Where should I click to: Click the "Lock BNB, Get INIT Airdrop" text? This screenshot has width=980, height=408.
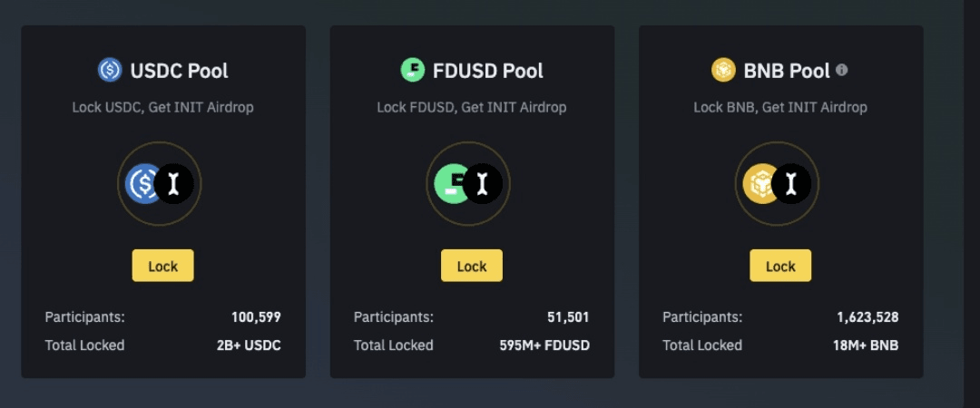(780, 107)
